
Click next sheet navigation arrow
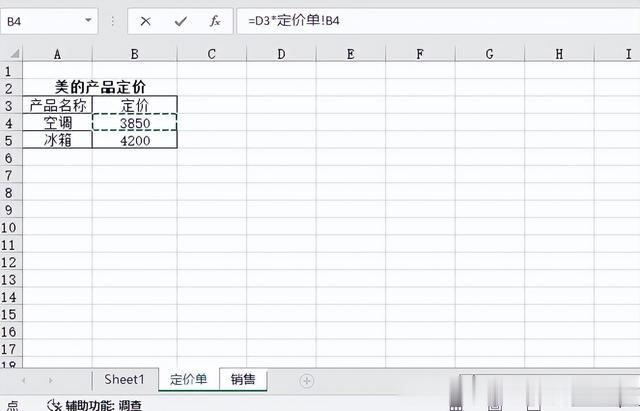(51, 380)
